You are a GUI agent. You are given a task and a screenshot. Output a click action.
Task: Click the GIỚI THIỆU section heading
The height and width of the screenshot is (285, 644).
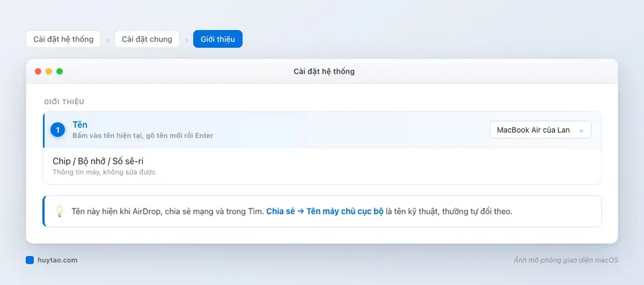pos(64,102)
